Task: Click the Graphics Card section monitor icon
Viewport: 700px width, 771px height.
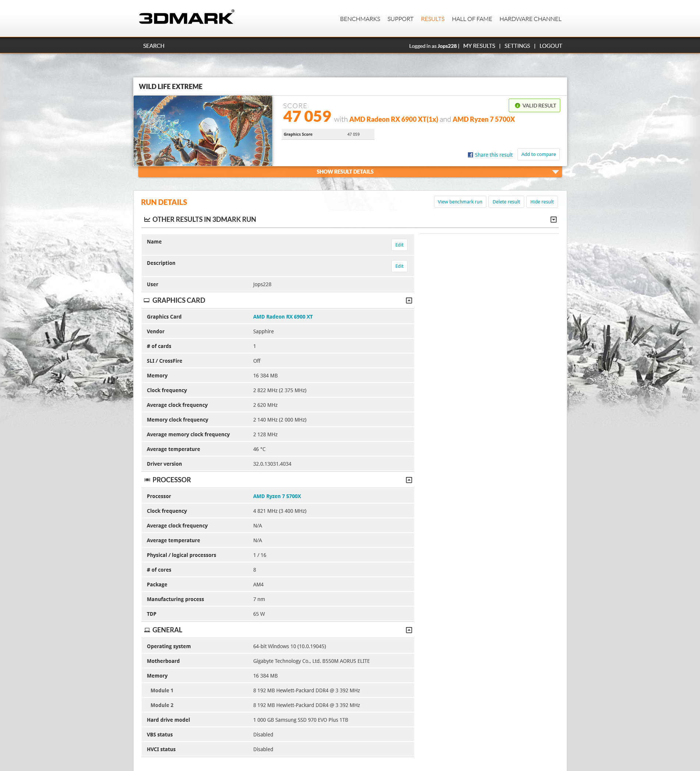Action: pos(146,301)
